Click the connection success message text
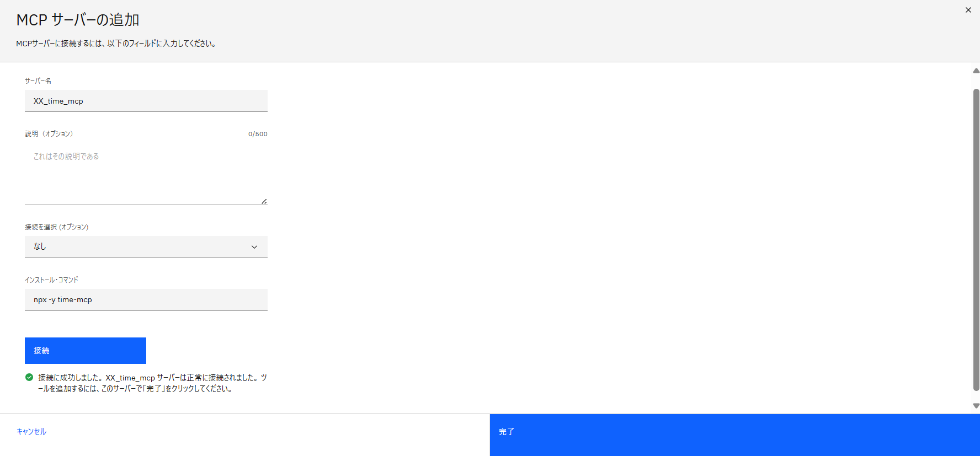This screenshot has width=980, height=456. [152, 383]
